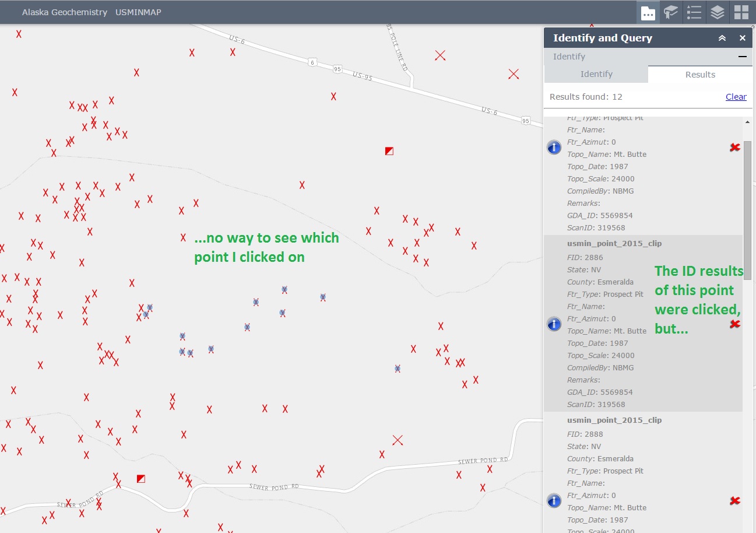Click the results scrollbar up arrow
This screenshot has width=756, height=533.
(747, 122)
